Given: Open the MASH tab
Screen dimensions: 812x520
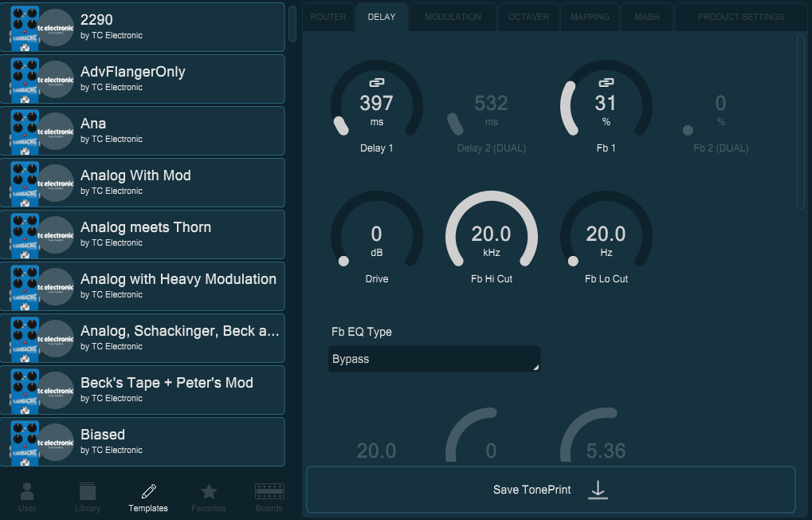Looking at the screenshot, I should pos(647,17).
